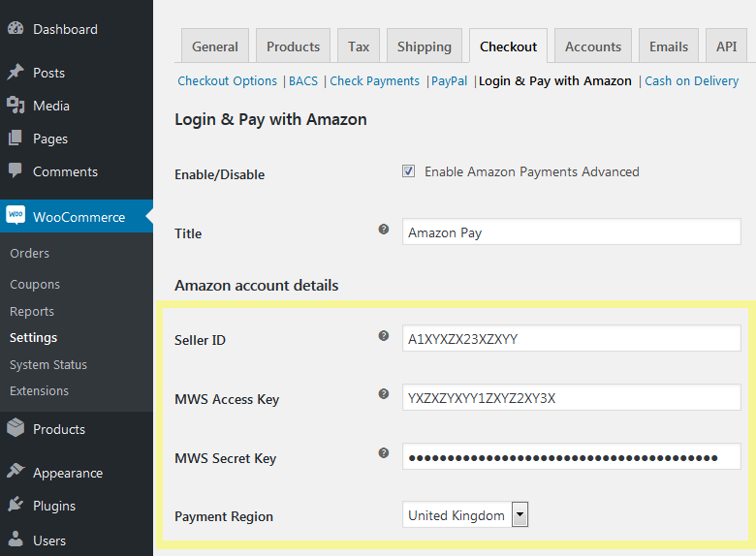Screen dimensions: 756x556
Task: Click the Comments speech bubble icon
Action: coord(16,171)
